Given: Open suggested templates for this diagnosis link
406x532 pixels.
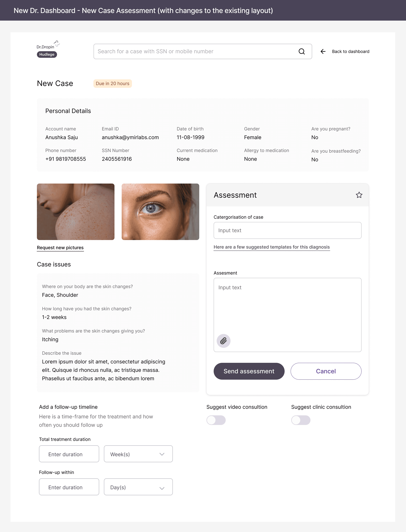Looking at the screenshot, I should coord(271,247).
